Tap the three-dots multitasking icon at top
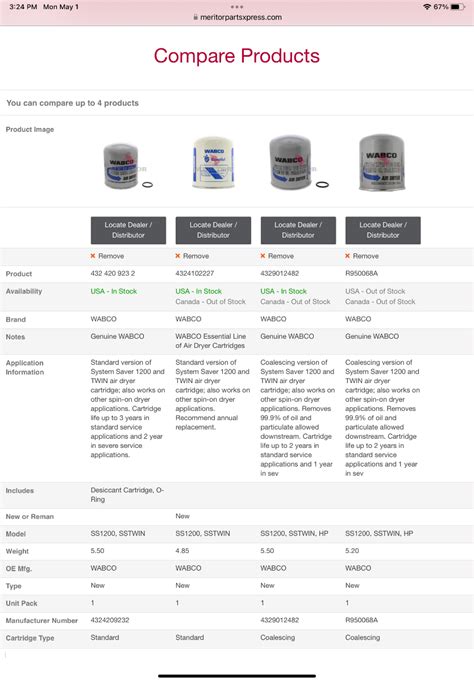This screenshot has height=682, width=474. tap(237, 7)
